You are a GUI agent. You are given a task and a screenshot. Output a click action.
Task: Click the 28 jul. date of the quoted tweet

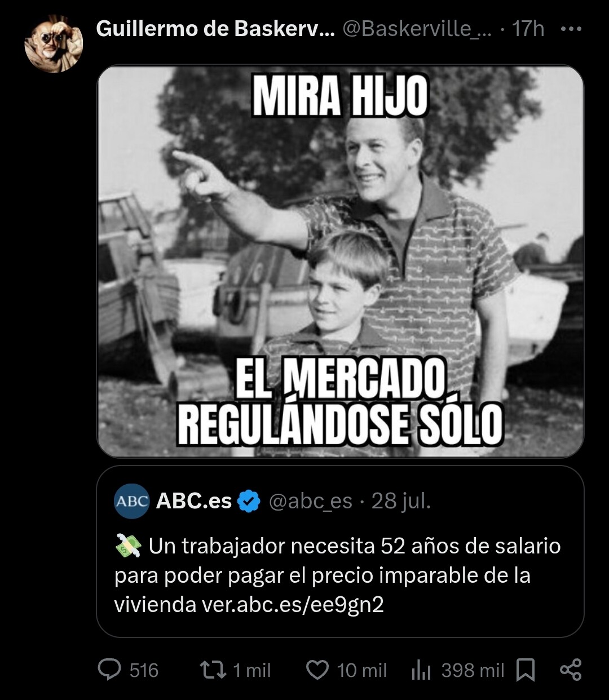point(401,500)
